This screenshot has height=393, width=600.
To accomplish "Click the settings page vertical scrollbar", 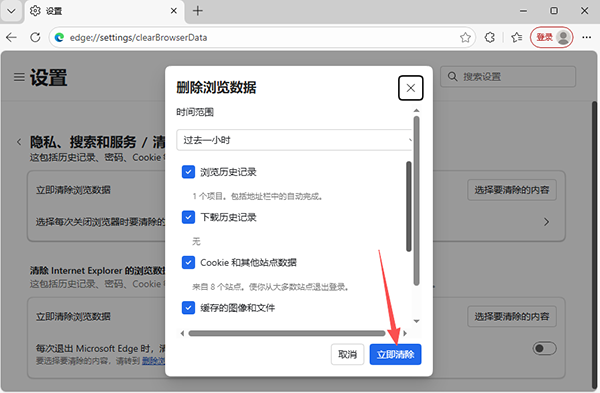I will click(x=594, y=245).
